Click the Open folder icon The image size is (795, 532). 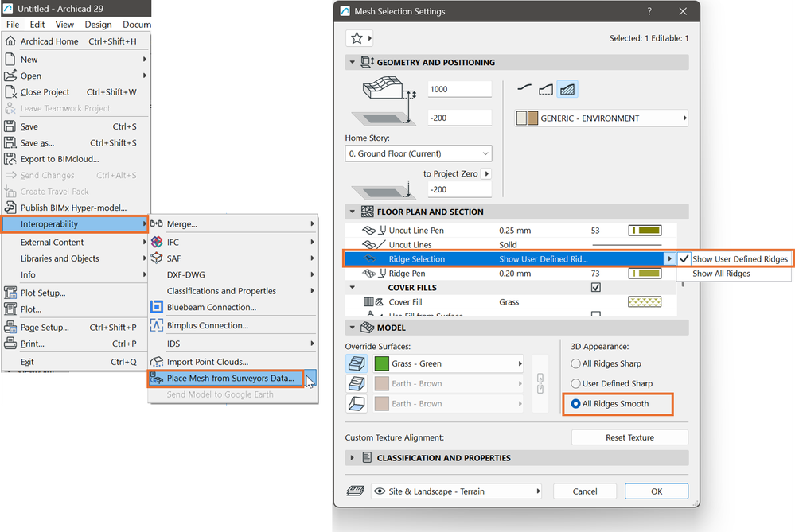[10, 76]
